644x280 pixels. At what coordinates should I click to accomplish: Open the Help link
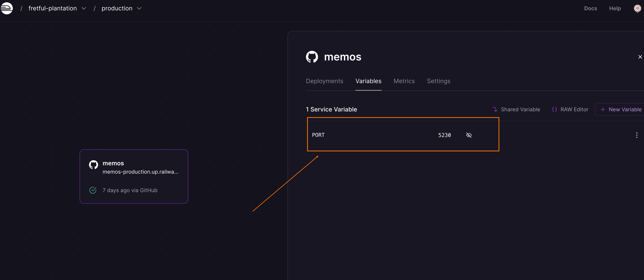click(615, 9)
